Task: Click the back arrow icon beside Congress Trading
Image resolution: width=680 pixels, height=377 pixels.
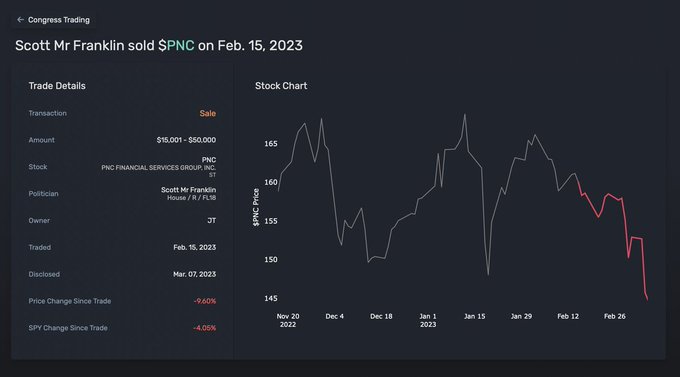Action: (x=20, y=20)
